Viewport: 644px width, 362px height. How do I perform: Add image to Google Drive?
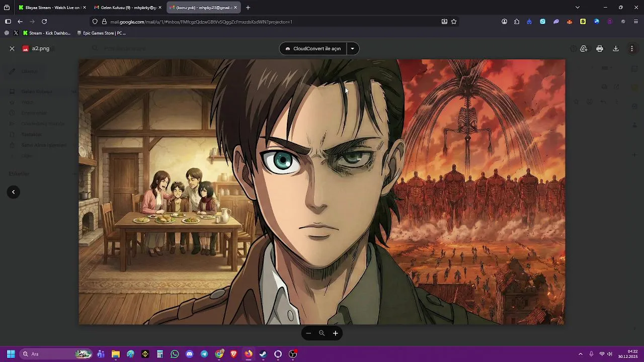point(584,49)
